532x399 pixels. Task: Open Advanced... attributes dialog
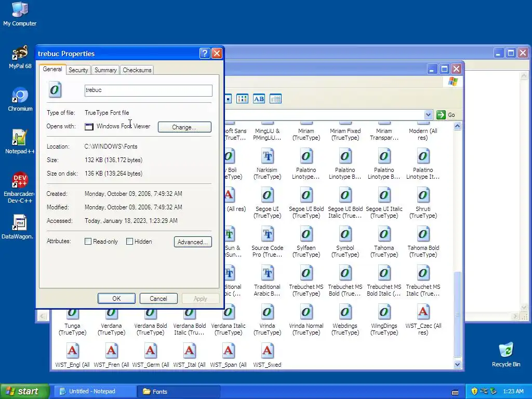(x=193, y=242)
